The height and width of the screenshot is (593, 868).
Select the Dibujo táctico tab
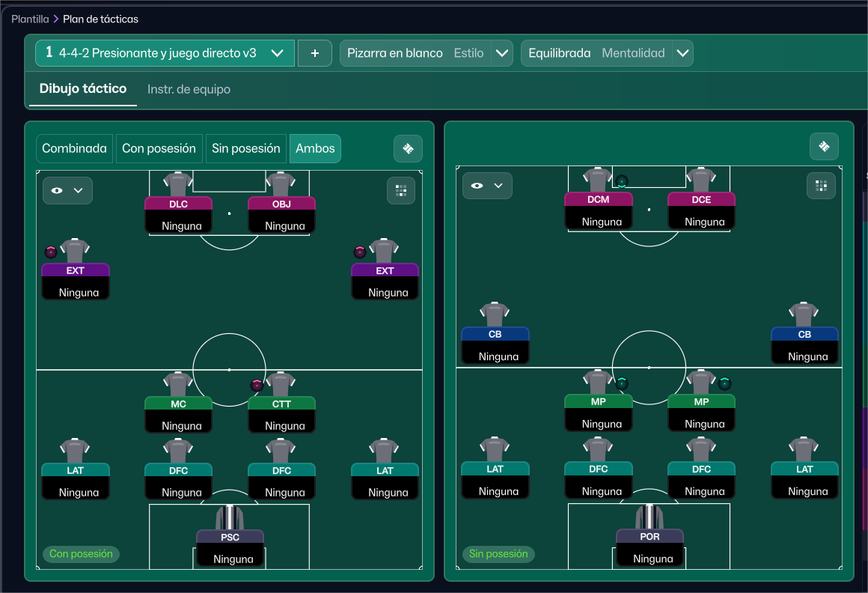[83, 88]
